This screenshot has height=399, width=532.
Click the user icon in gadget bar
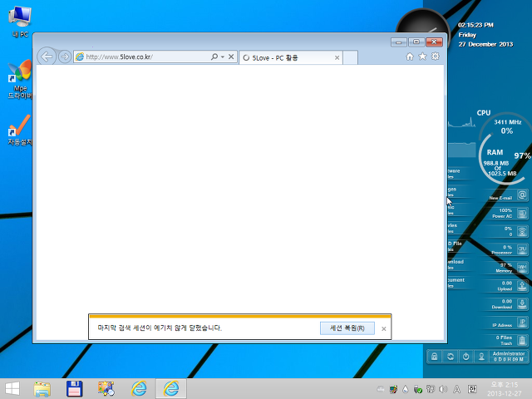point(481,357)
